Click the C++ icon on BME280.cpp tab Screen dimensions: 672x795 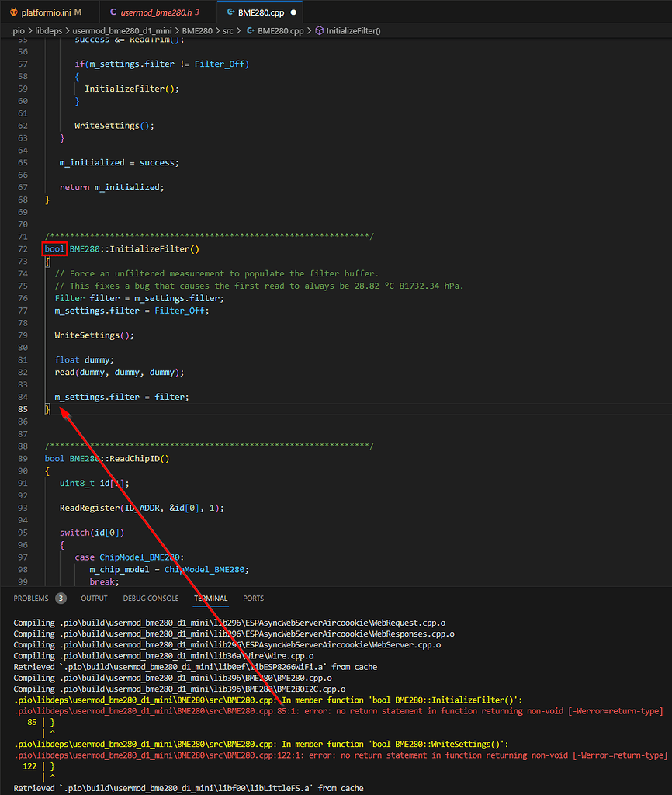pos(230,12)
